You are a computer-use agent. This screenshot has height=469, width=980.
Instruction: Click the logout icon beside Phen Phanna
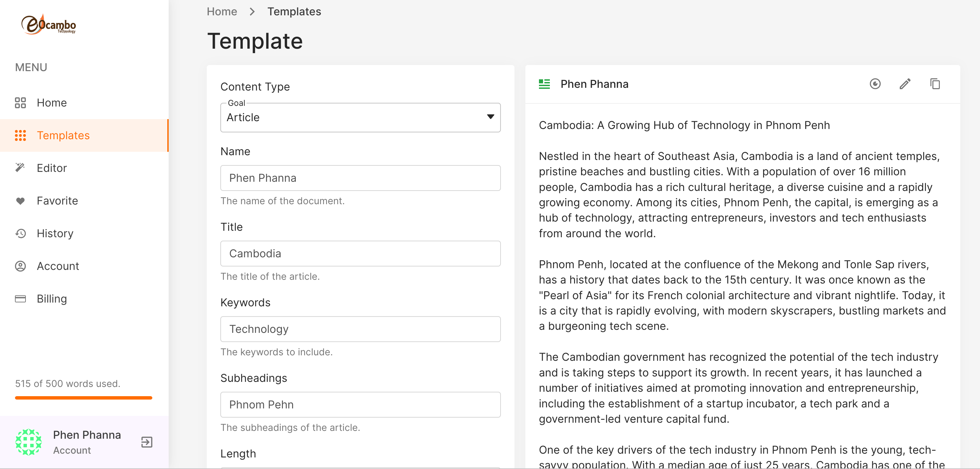click(147, 442)
